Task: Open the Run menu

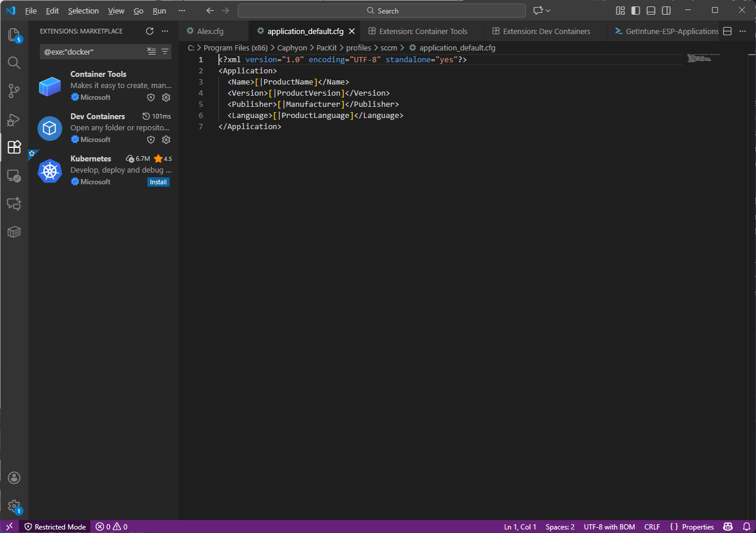Action: pos(159,11)
